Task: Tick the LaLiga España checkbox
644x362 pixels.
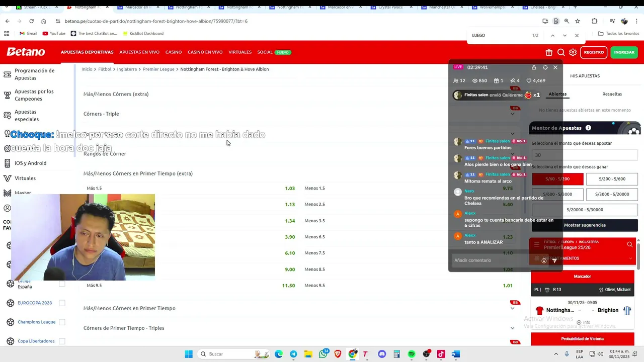Action: tap(62, 284)
